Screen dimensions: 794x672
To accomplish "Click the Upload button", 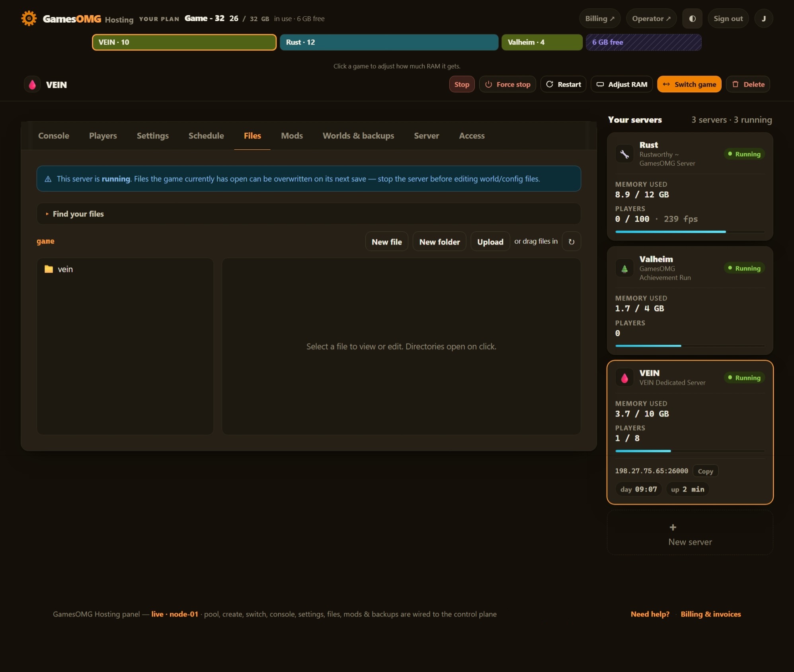I will pyautogui.click(x=490, y=242).
